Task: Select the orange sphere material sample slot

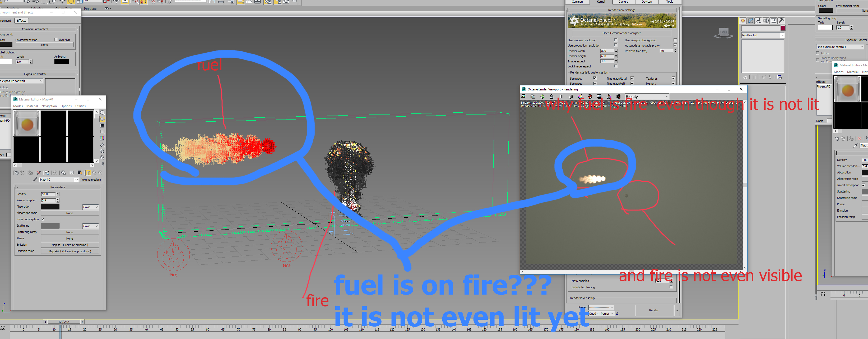Action: point(27,123)
